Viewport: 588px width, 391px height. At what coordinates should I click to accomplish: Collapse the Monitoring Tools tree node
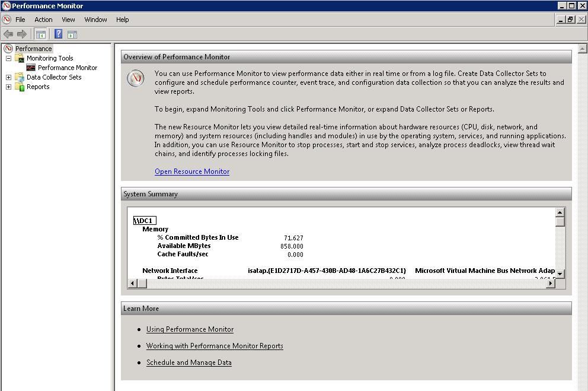[8, 58]
